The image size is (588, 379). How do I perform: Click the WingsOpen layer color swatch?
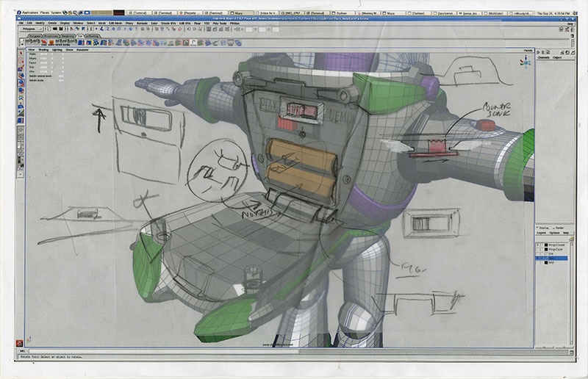click(546, 249)
